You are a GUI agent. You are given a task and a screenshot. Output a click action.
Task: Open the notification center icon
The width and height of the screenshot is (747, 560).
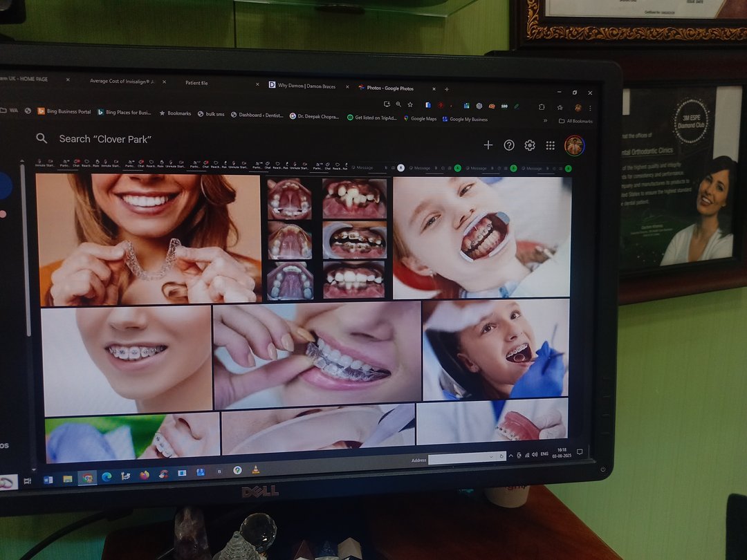point(580,452)
